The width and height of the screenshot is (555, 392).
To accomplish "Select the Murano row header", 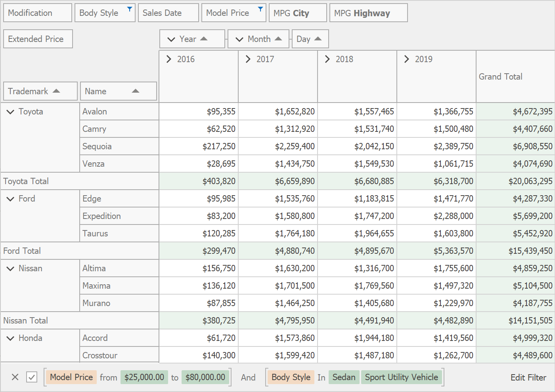I will tap(119, 303).
